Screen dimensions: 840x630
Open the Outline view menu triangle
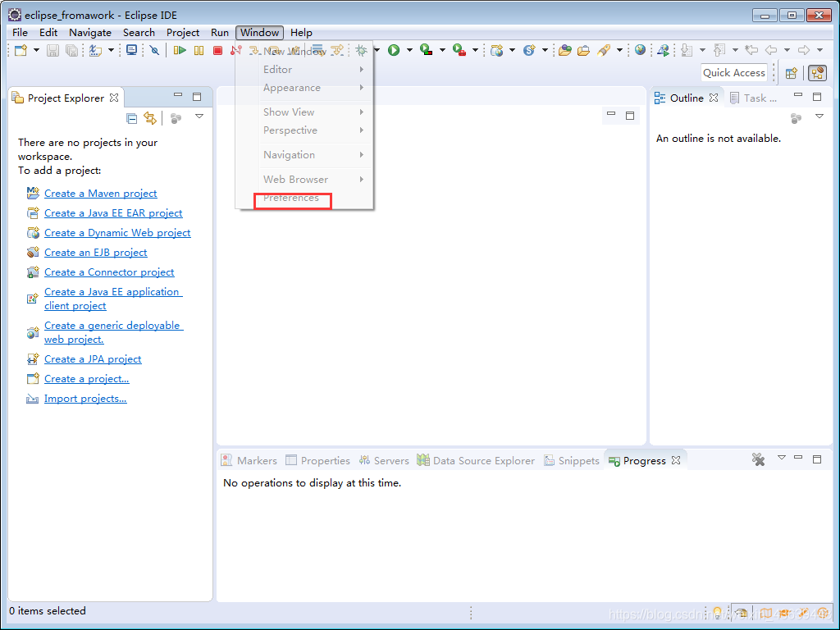pos(819,116)
